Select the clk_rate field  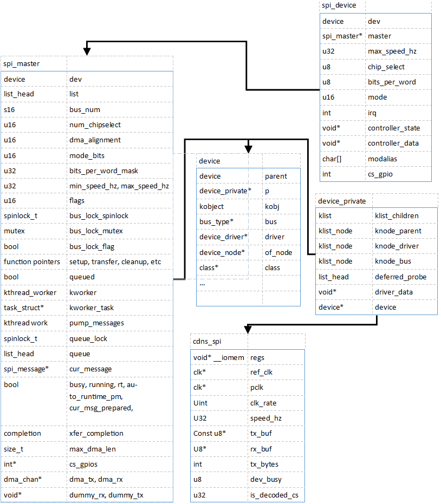(x=263, y=403)
